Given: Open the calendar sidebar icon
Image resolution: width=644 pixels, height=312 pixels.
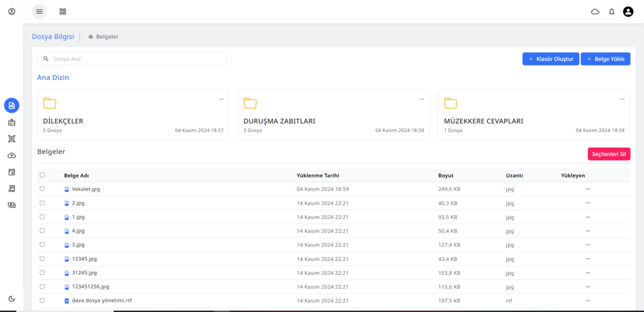Looking at the screenshot, I should click(x=11, y=172).
